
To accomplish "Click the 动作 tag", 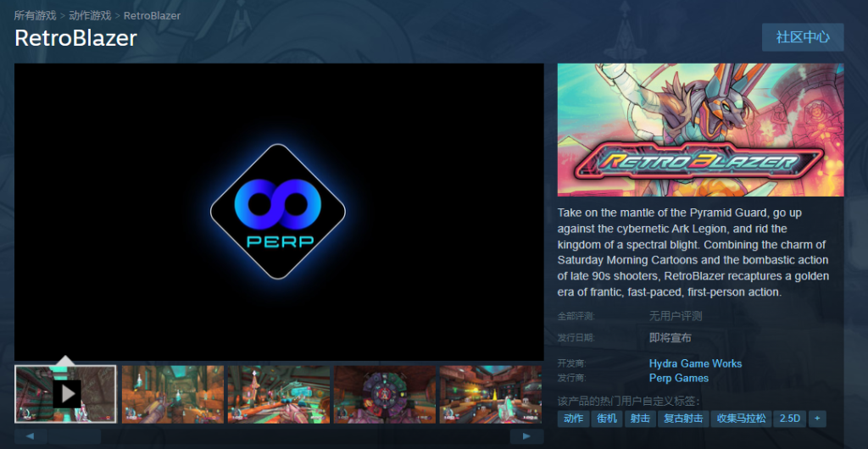I will [574, 419].
